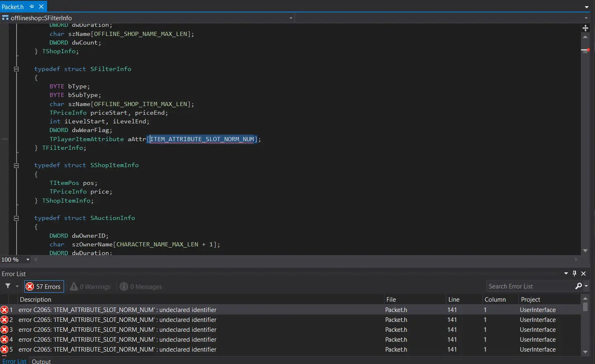Click the red error icon of row 3
Viewport: 595px width, 364px height.
4,330
